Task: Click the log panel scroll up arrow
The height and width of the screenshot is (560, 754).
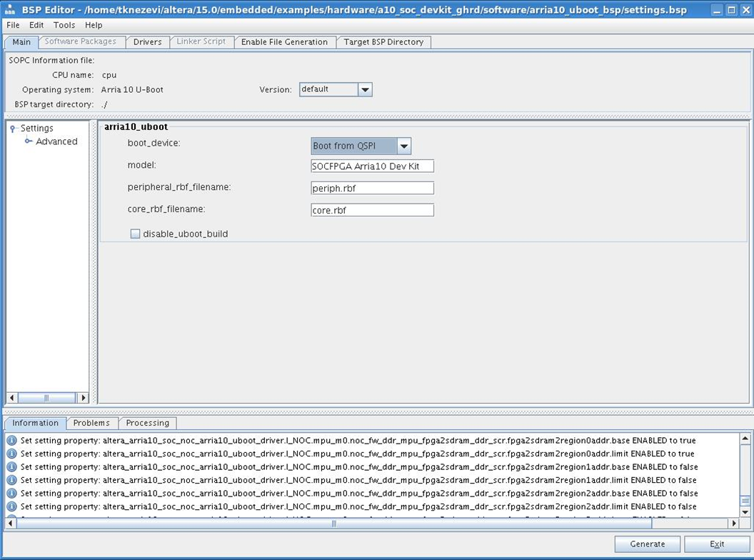Action: pos(745,439)
